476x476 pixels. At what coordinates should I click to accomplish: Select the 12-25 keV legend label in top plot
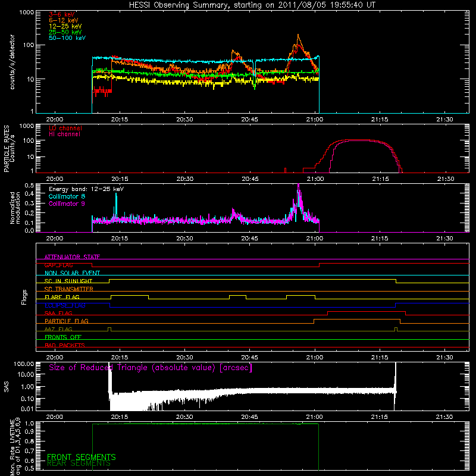65,26
